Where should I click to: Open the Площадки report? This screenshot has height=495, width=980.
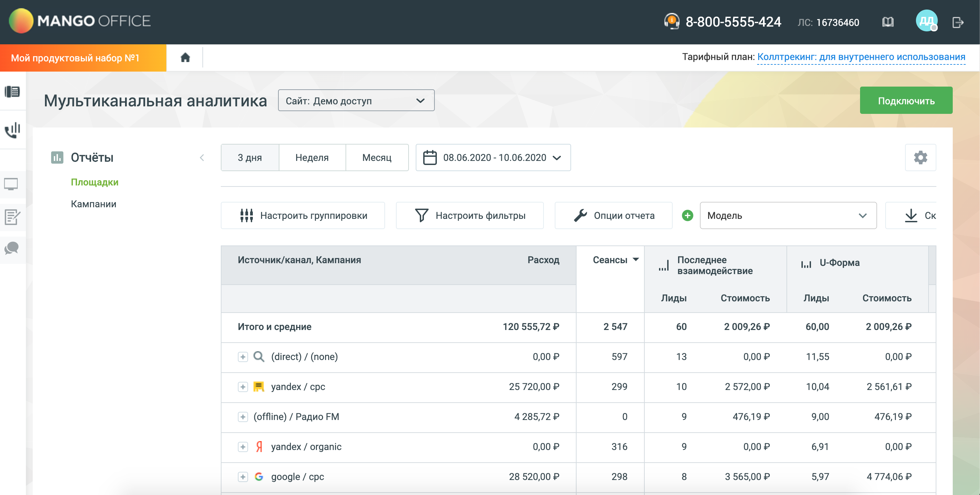[95, 182]
